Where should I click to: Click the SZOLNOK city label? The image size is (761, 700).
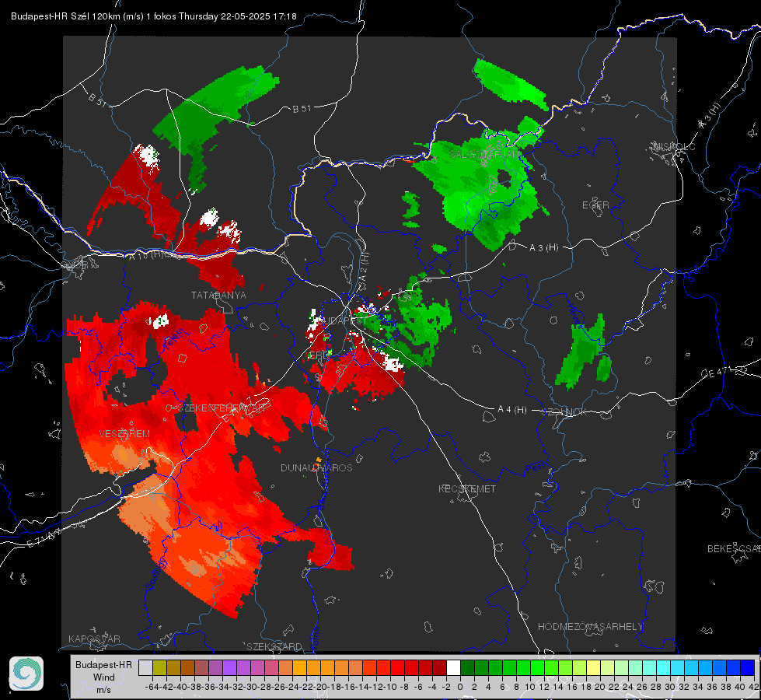pyautogui.click(x=564, y=412)
